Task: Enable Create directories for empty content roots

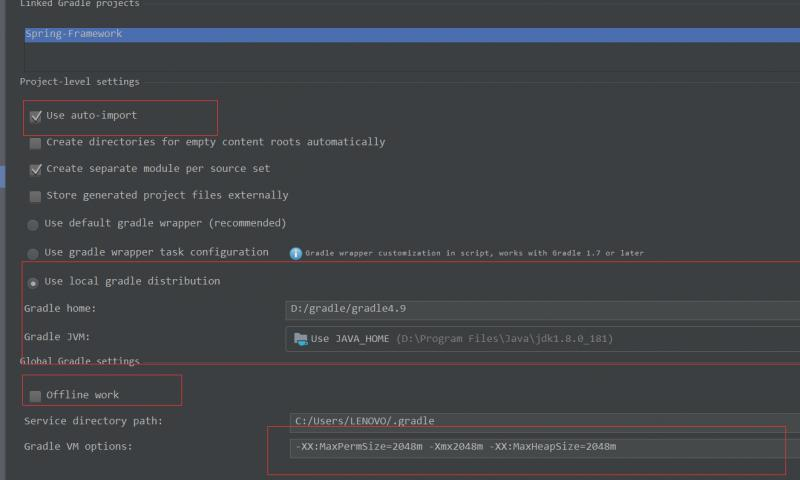Action: tap(35, 143)
